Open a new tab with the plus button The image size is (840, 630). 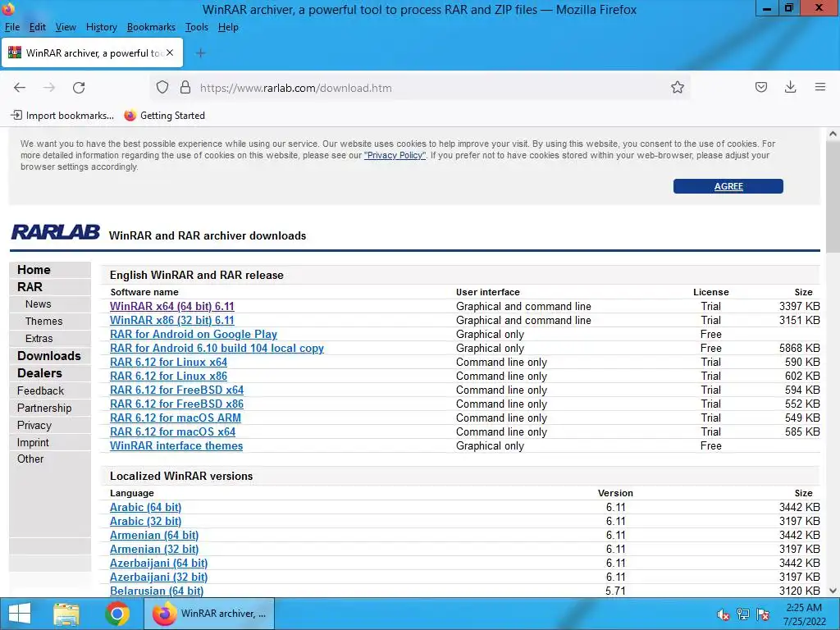click(x=200, y=52)
